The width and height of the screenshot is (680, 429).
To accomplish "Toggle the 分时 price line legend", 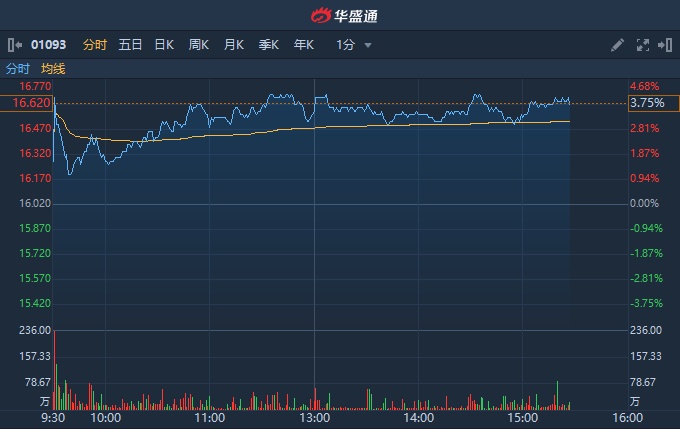I will click(18, 69).
